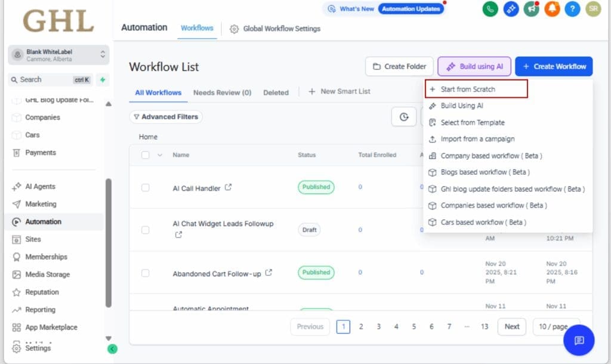Image resolution: width=611 pixels, height=364 pixels.
Task: Click the Home folder breadcrumb
Action: 148,137
